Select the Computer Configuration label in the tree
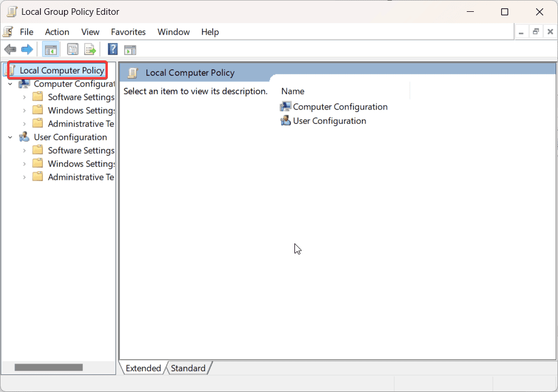 [x=74, y=84]
